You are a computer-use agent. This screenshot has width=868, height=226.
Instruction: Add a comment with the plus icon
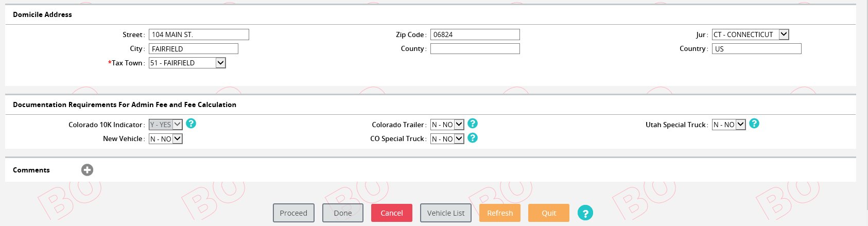88,170
